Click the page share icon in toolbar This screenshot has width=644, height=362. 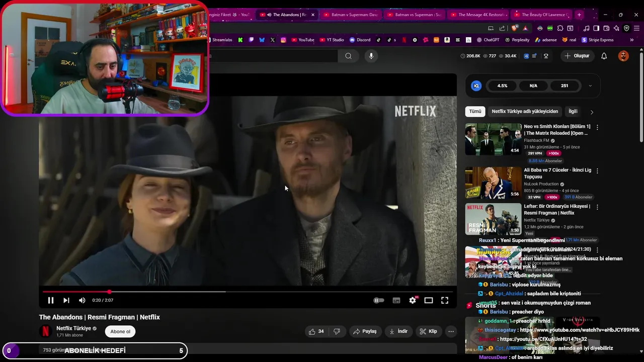502,29
